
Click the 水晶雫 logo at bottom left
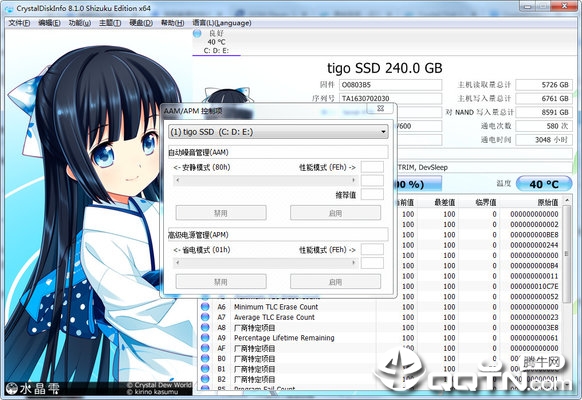point(33,388)
